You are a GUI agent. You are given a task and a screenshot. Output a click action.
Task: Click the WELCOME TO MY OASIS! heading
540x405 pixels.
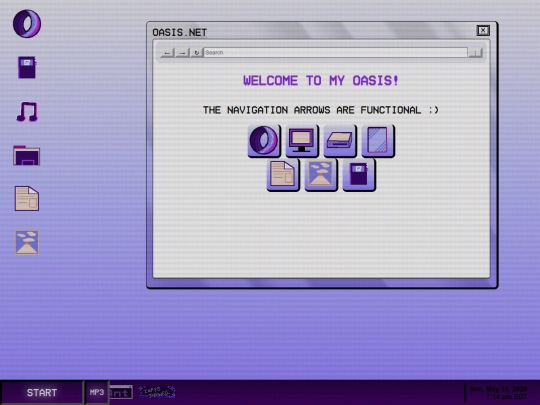click(321, 81)
